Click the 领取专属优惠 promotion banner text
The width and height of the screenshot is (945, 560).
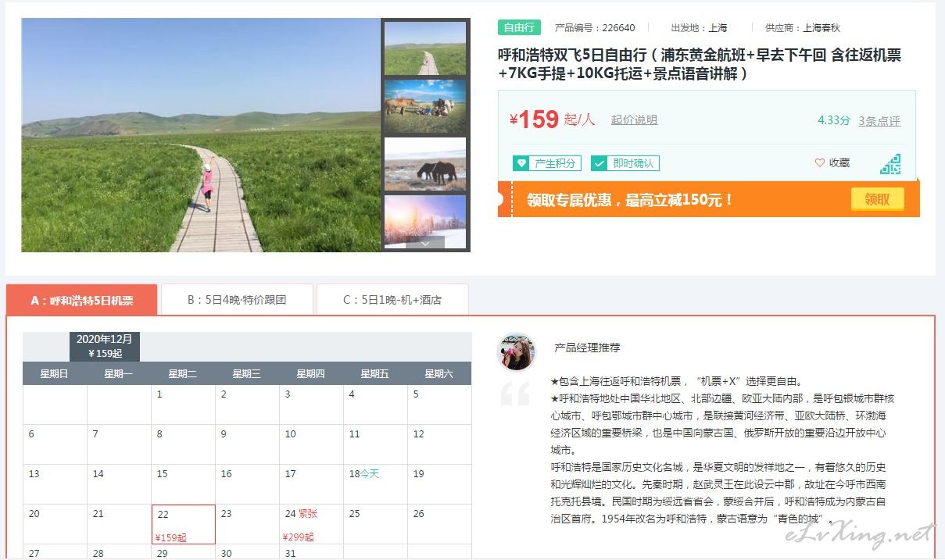[x=629, y=200]
